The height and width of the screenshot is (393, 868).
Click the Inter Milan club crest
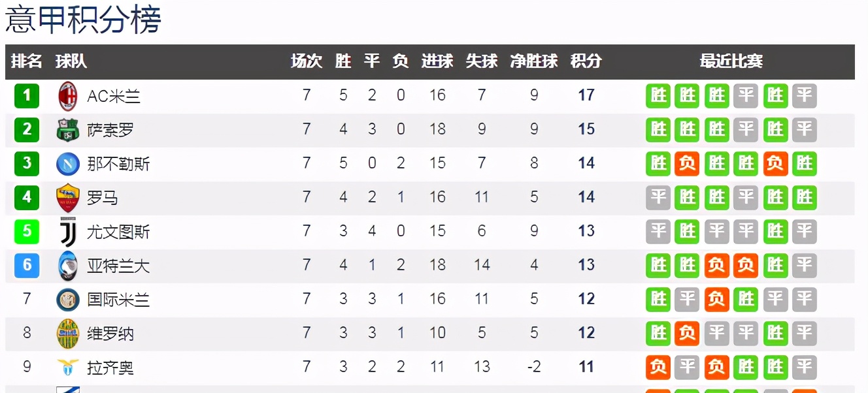[68, 300]
